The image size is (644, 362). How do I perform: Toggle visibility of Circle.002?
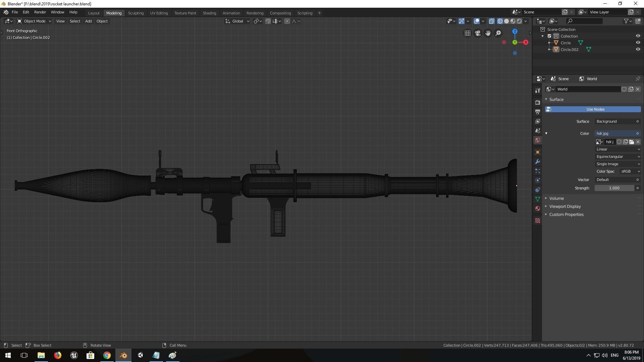pos(638,49)
